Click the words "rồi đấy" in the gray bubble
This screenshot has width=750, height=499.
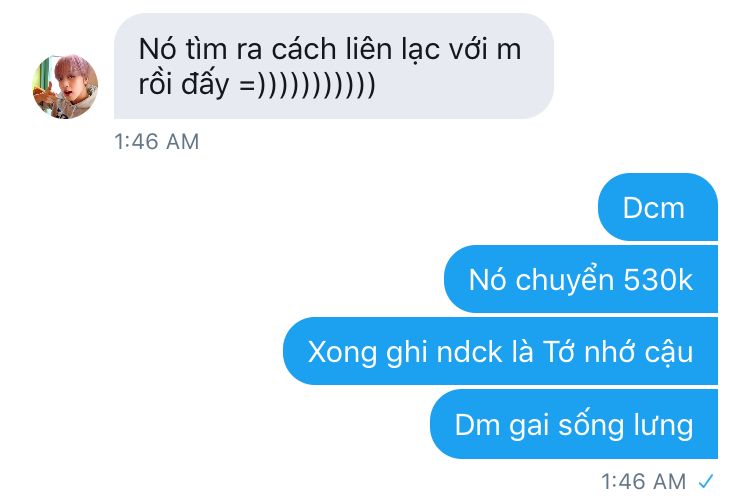click(x=184, y=84)
